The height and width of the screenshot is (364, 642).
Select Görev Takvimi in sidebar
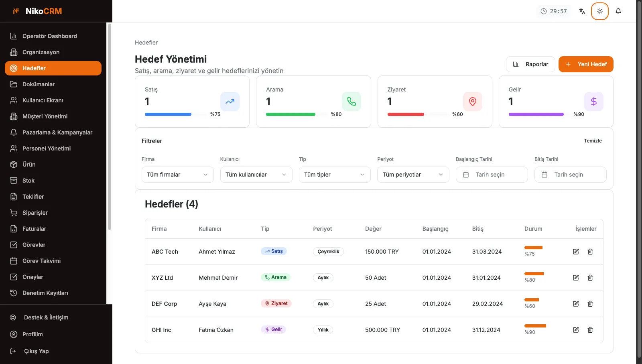53,261
